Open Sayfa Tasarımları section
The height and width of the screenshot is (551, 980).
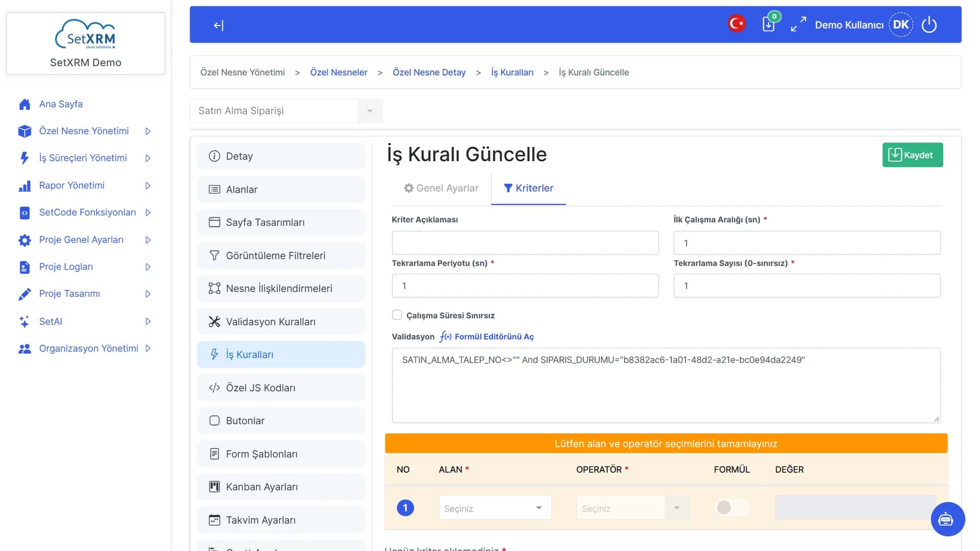pyautogui.click(x=281, y=222)
